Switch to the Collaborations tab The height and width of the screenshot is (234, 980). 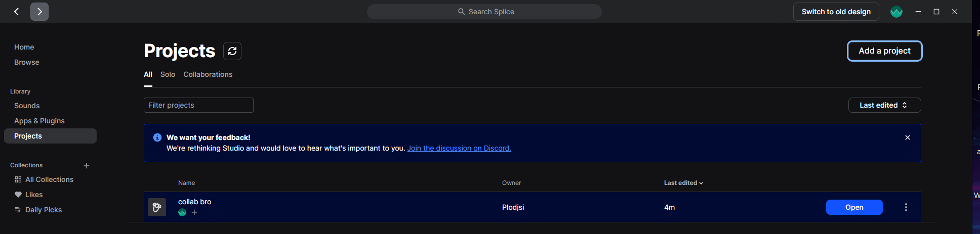pyautogui.click(x=208, y=74)
